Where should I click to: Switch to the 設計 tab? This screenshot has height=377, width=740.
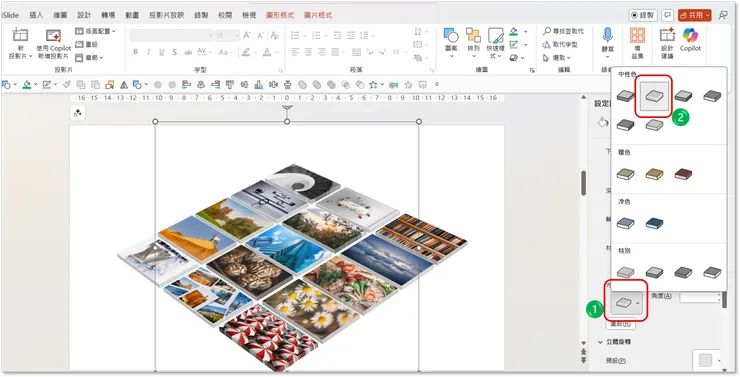[x=84, y=15]
